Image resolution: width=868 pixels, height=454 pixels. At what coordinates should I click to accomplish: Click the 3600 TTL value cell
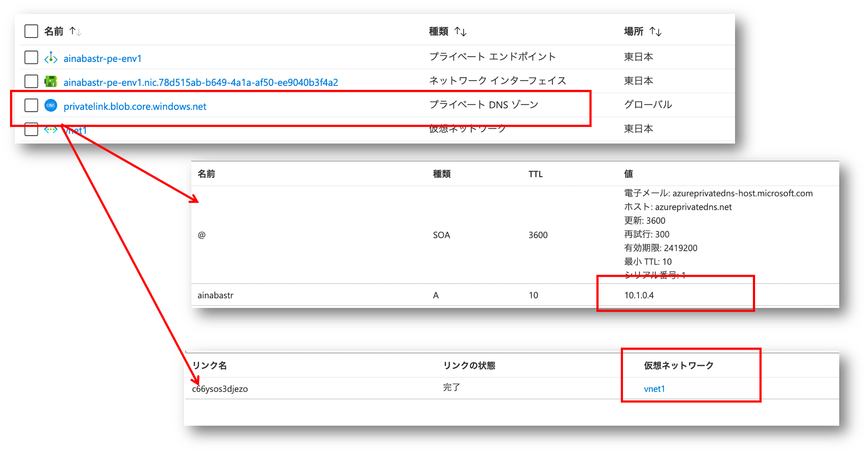click(x=538, y=235)
